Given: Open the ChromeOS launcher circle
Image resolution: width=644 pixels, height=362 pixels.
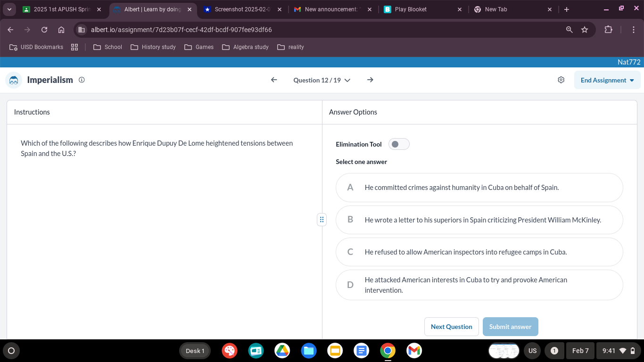Looking at the screenshot, I should click(11, 351).
